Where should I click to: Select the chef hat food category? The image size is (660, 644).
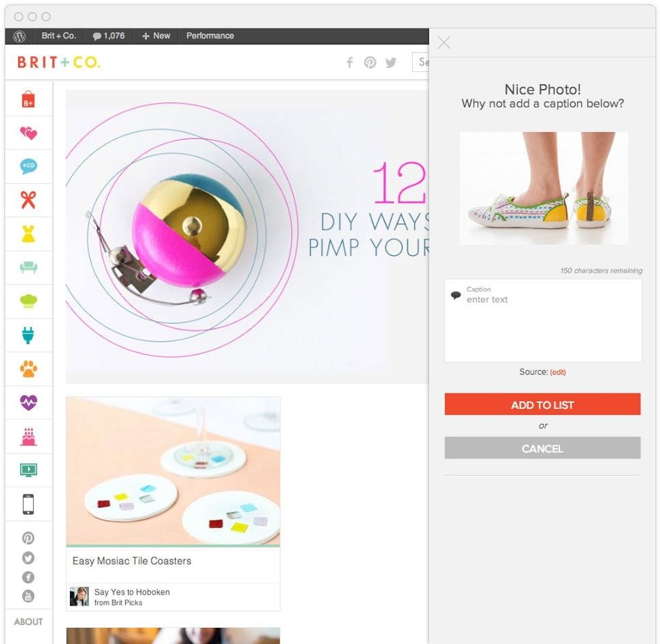tap(28, 301)
